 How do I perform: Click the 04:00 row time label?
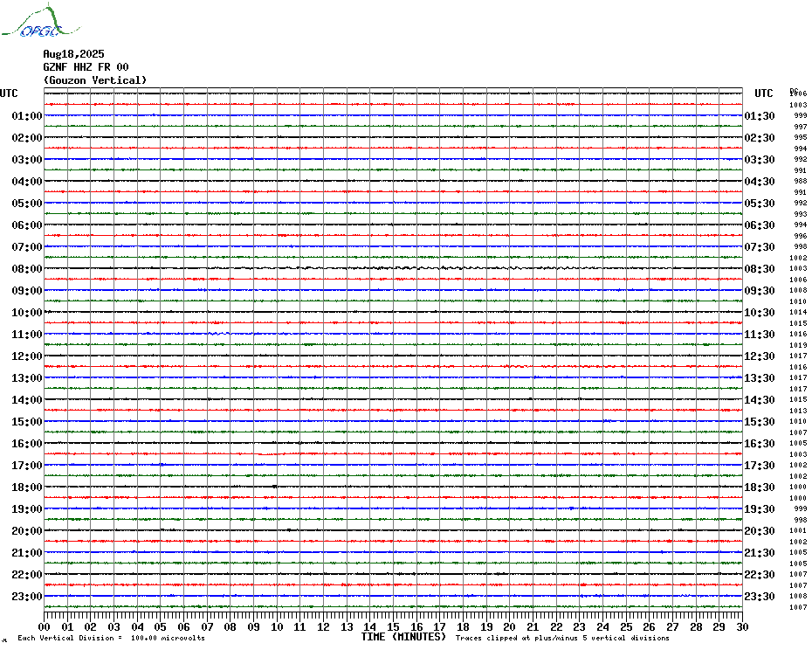[x=27, y=182]
